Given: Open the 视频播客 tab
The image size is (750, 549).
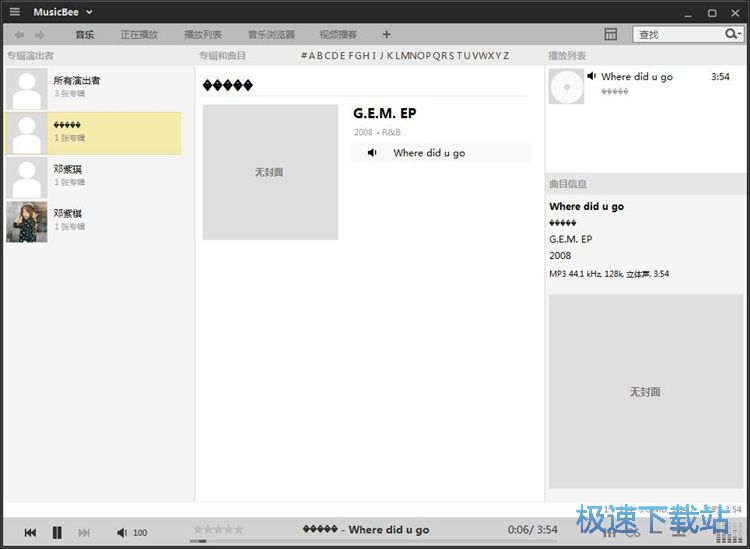Looking at the screenshot, I should [x=338, y=34].
